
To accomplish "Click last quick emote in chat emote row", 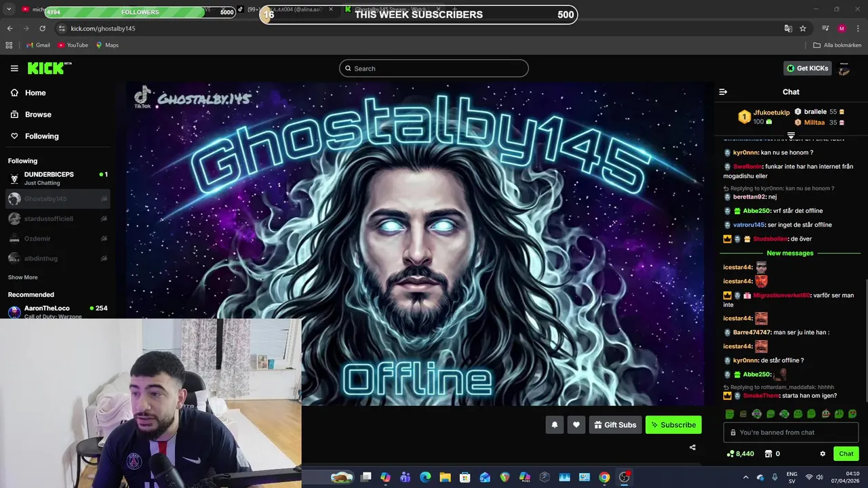I will pyautogui.click(x=852, y=414).
